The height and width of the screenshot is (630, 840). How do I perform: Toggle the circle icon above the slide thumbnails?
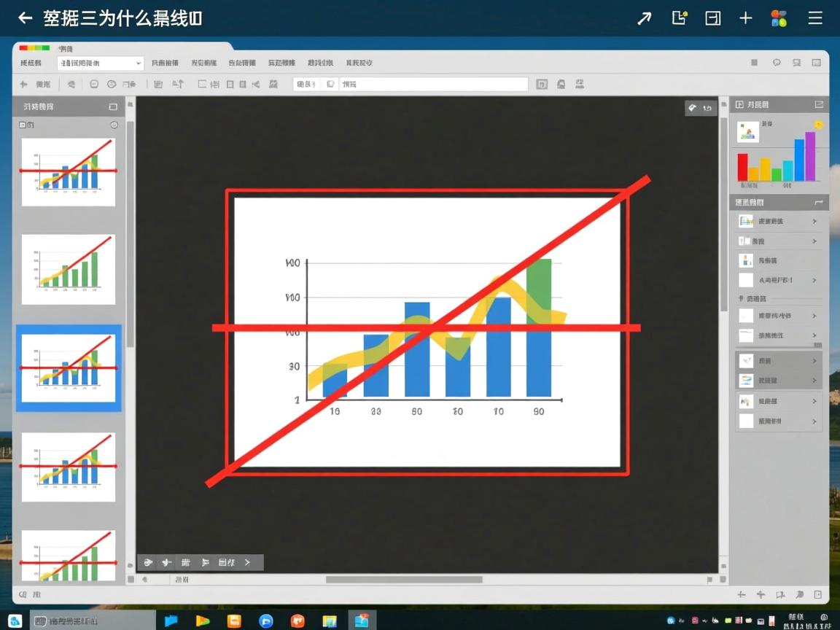(114, 125)
